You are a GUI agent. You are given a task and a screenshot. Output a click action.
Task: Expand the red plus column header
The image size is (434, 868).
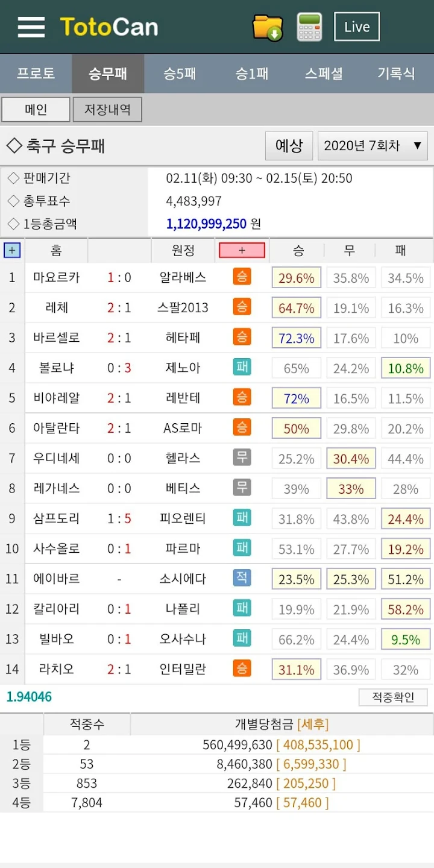pos(242,250)
